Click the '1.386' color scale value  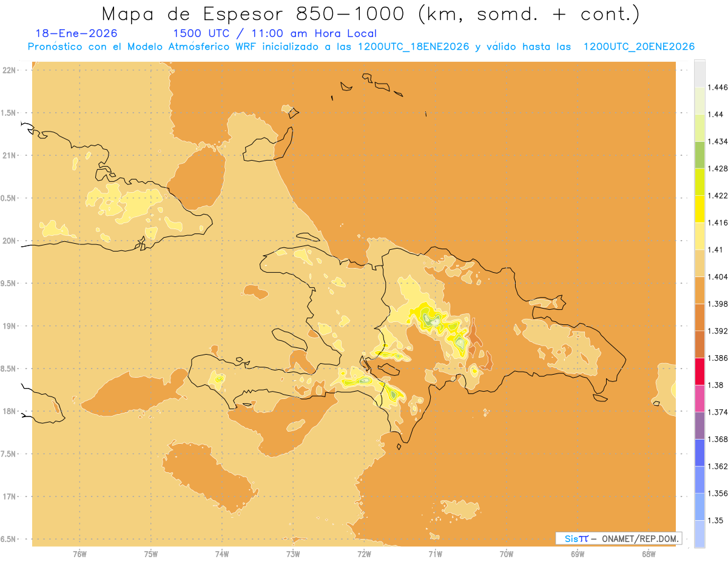pos(718,358)
